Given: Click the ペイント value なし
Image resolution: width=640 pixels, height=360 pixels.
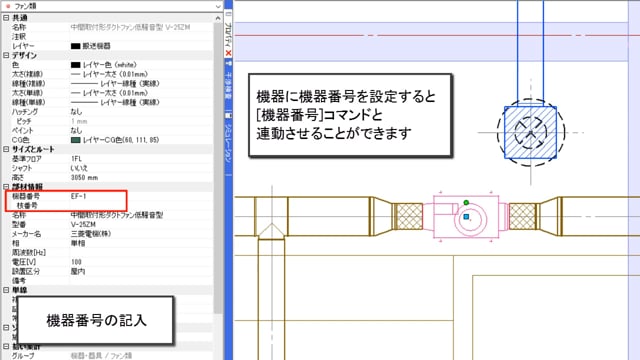Looking at the screenshot, I should tap(76, 131).
